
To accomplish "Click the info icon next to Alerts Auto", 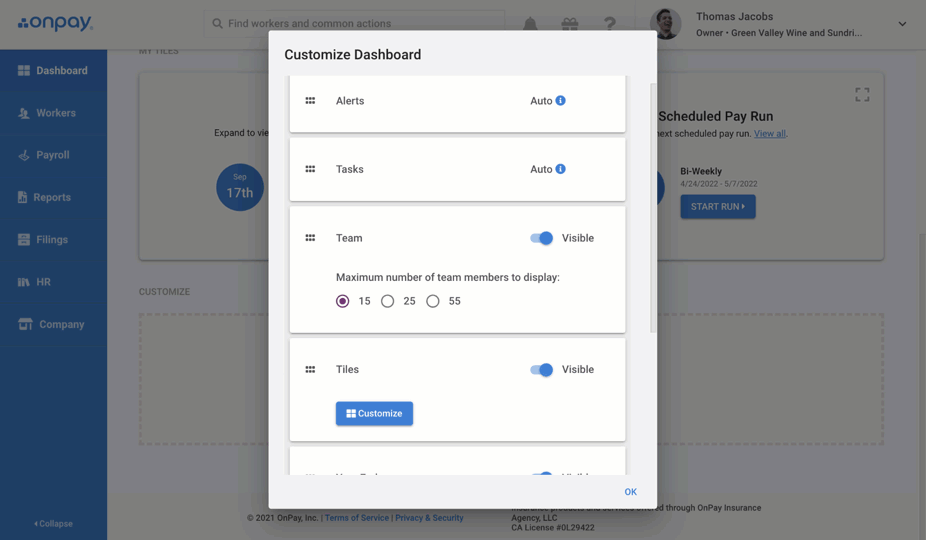I will (x=561, y=101).
